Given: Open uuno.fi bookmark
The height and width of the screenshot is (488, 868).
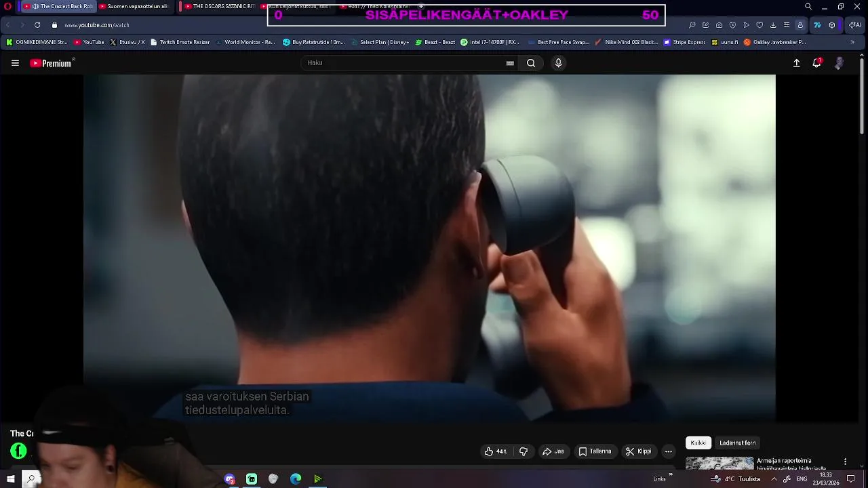Looking at the screenshot, I should tap(725, 42).
